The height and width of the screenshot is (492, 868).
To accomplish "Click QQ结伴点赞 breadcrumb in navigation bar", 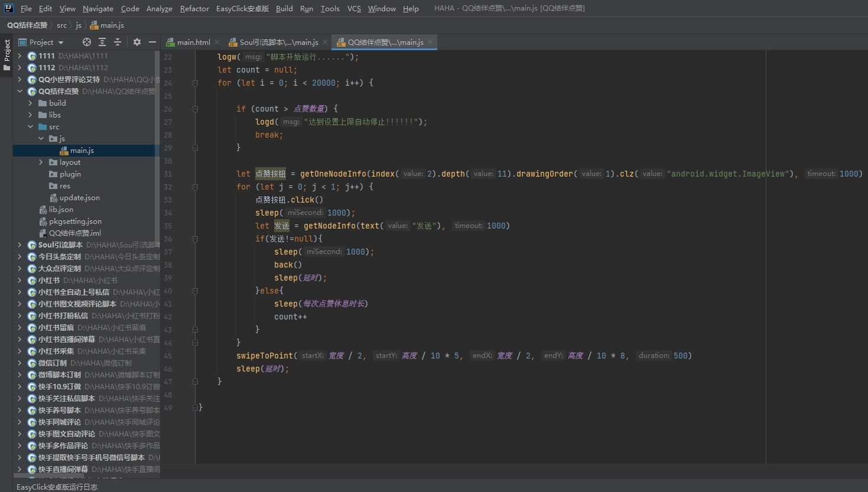I will click(27, 25).
